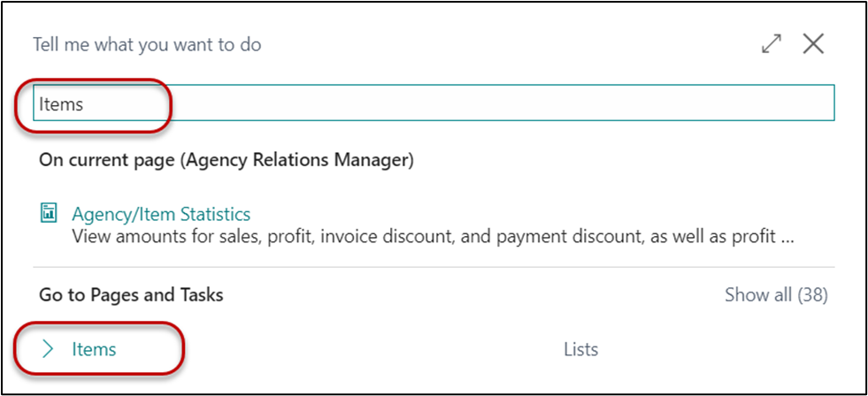Expand the chevron next to the Items result
This screenshot has width=868, height=396.
click(49, 349)
